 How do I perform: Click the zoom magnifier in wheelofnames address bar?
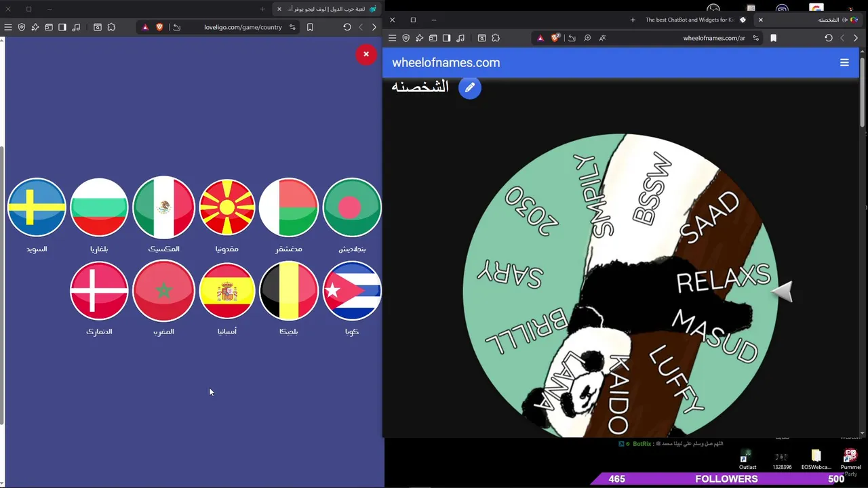coord(587,38)
